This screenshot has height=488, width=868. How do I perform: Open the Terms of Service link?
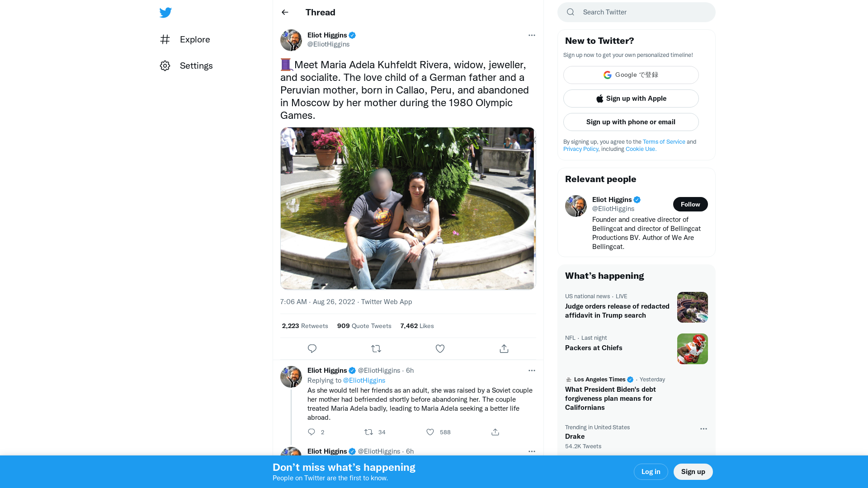click(664, 141)
